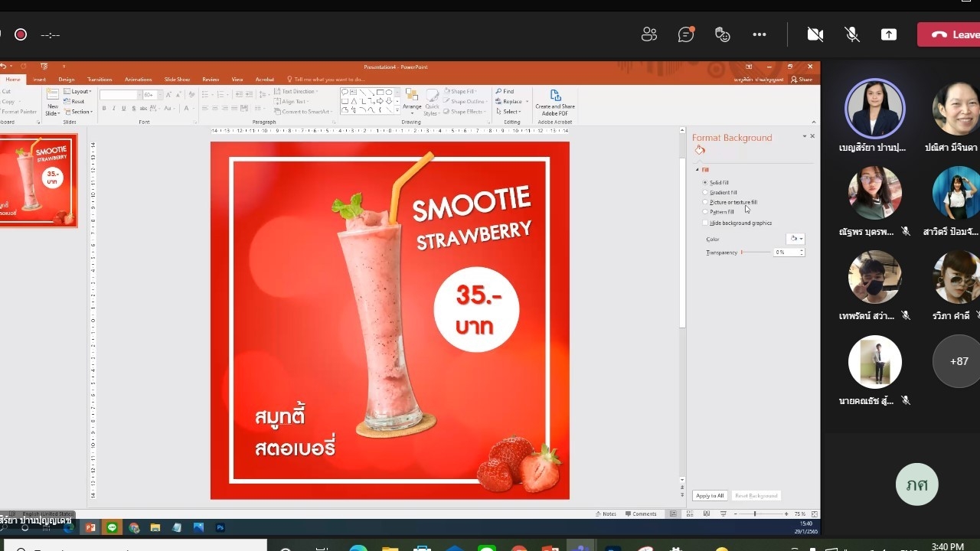Open the Shape Fill dropdown
Screen dimensions: 980x551
(x=459, y=92)
